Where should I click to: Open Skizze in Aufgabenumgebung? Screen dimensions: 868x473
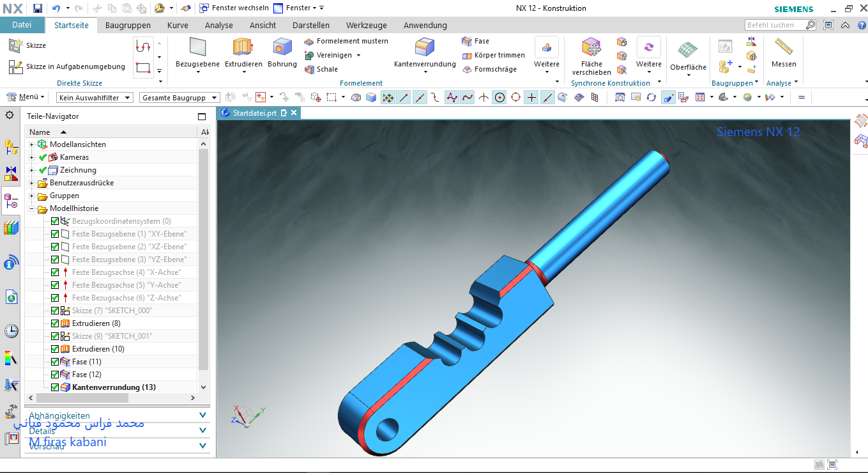tap(66, 66)
